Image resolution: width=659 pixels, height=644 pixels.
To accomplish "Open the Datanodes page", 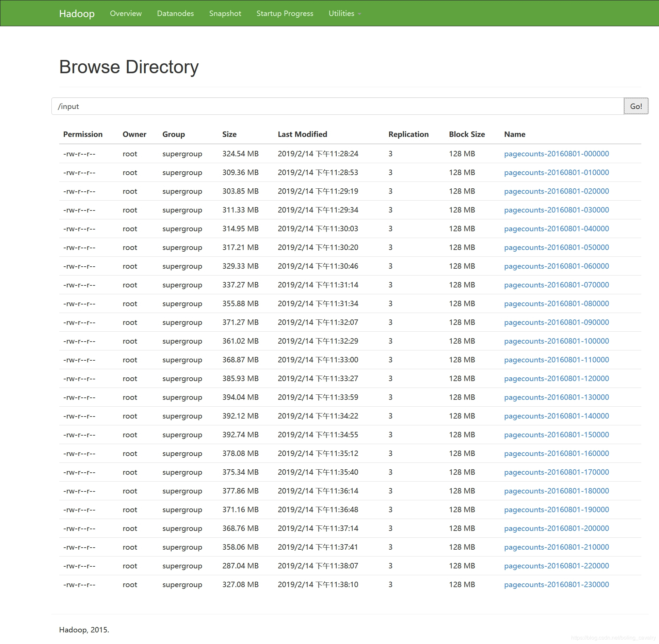I will pos(175,13).
